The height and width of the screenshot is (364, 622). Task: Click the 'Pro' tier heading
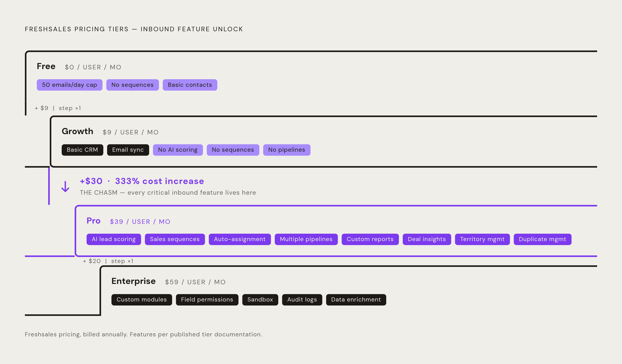[x=93, y=221]
